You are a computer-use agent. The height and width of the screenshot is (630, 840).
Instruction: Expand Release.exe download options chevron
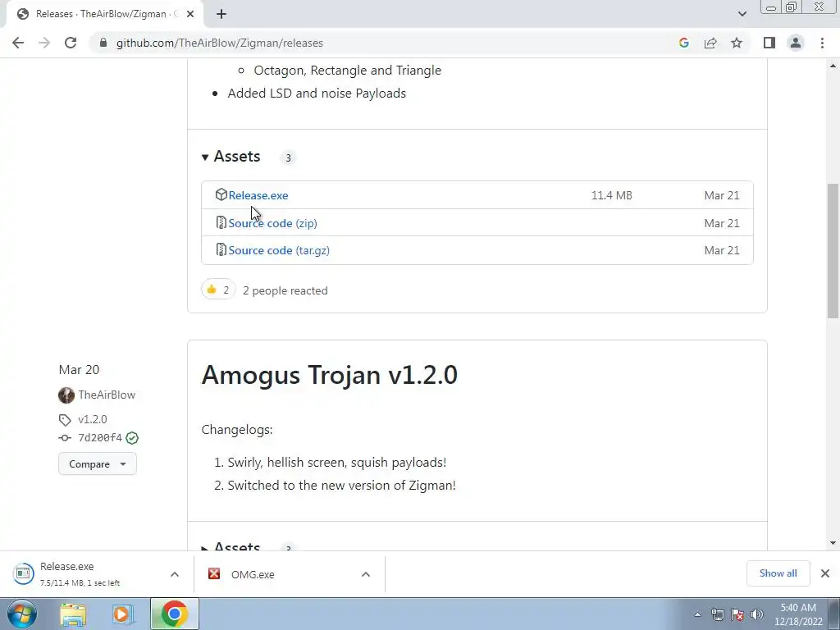tap(175, 574)
